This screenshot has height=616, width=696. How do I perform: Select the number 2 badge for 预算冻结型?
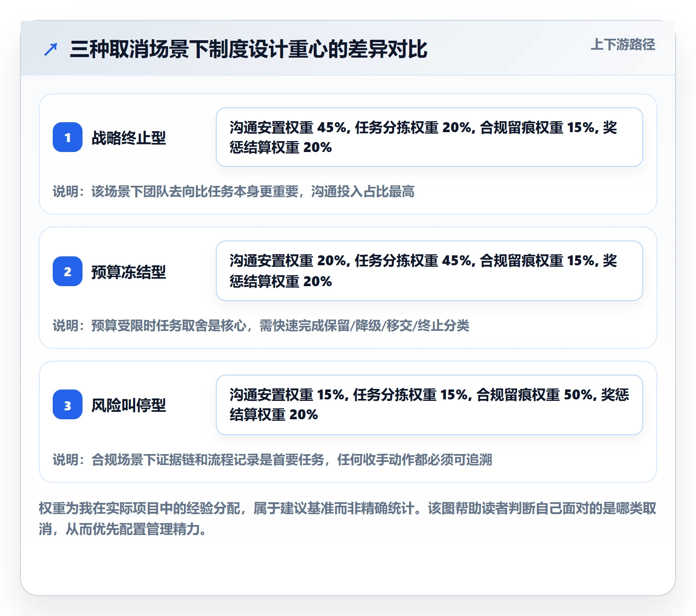coord(68,271)
